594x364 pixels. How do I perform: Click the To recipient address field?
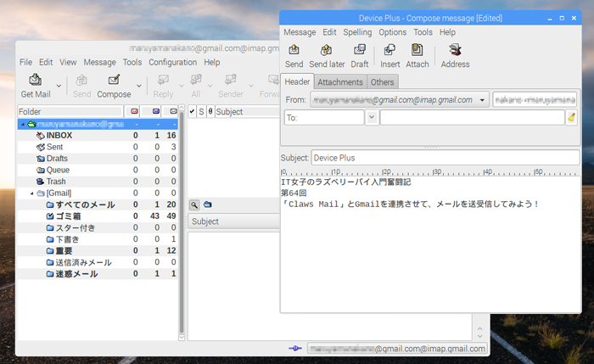point(472,117)
